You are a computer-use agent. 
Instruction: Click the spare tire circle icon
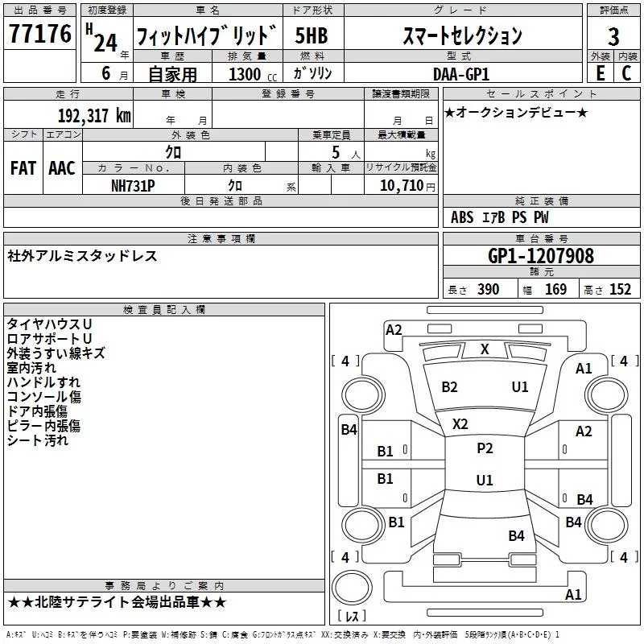(352, 588)
